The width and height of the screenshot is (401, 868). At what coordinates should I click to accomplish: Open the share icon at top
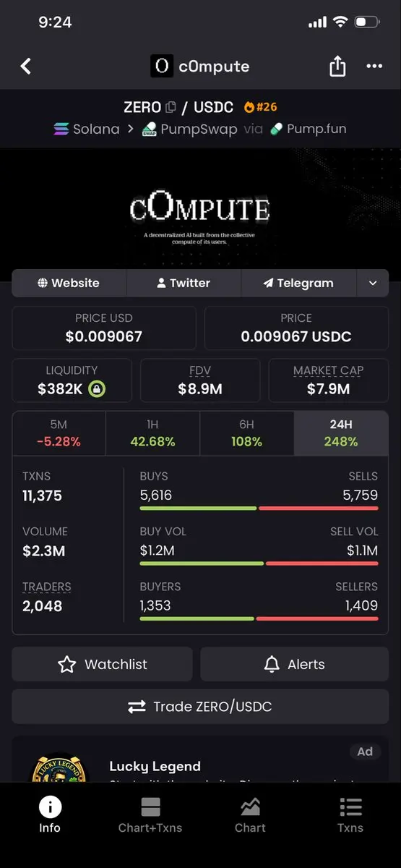pos(337,67)
